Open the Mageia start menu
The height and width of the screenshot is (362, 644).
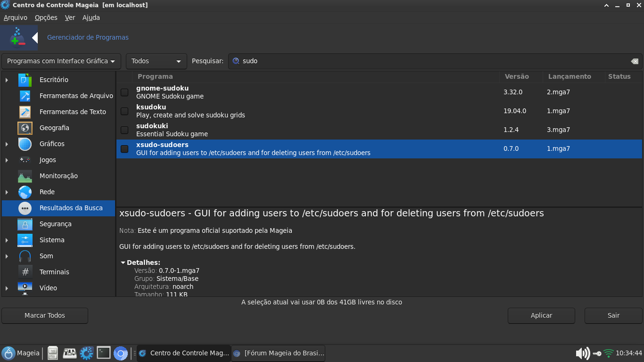tap(21, 353)
